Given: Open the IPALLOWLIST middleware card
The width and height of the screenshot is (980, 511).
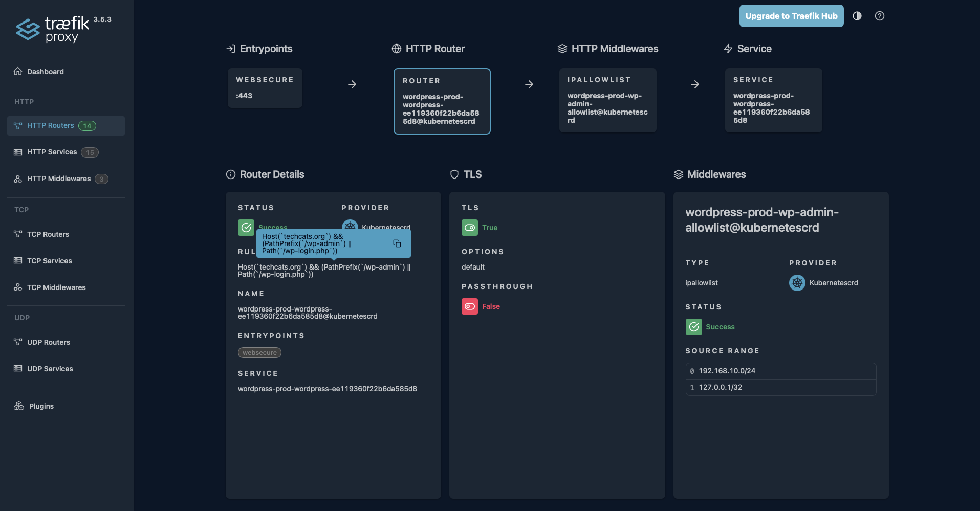Looking at the screenshot, I should tap(607, 100).
